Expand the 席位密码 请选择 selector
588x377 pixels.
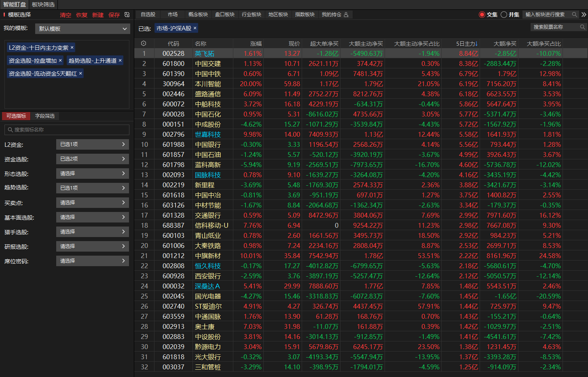click(x=93, y=261)
